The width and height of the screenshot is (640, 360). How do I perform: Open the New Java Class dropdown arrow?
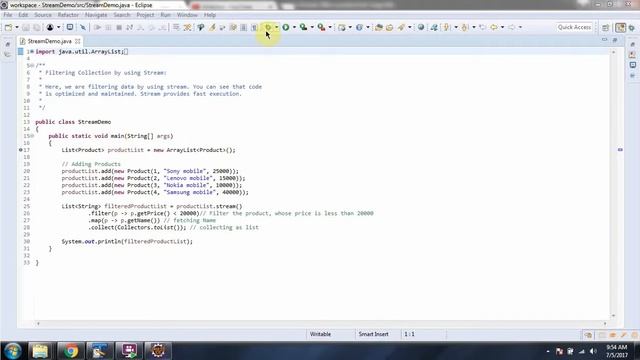coord(367,27)
